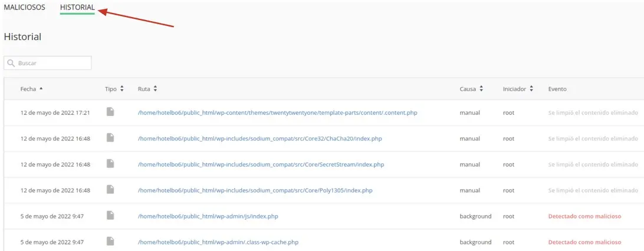Screen dimensions: 644x251
Task: Open path ending in template-parts/content/.content.php
Action: (278, 113)
